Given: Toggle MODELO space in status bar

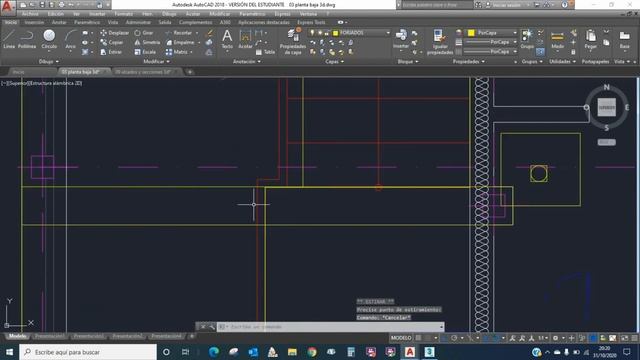Looking at the screenshot, I should tap(401, 338).
